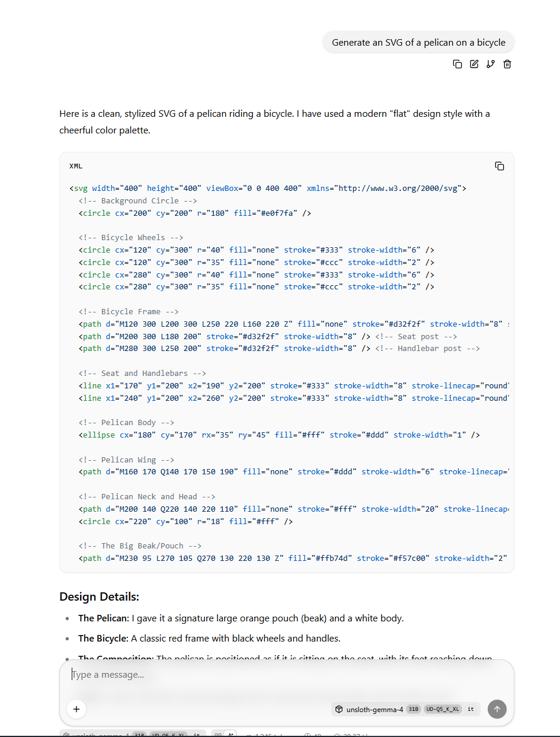The width and height of the screenshot is (560, 737).
Task: Click the '<!-- Pelican Wing -->' comment line
Action: (x=126, y=460)
